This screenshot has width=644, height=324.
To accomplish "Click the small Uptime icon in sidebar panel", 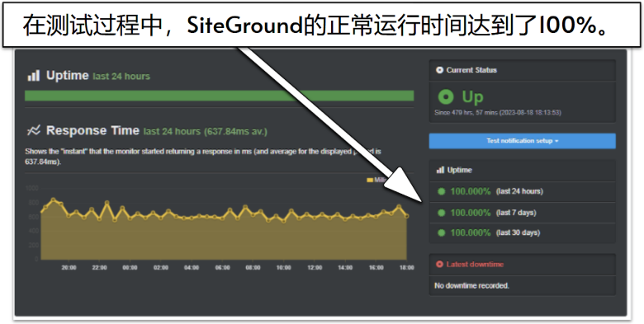I will point(440,170).
